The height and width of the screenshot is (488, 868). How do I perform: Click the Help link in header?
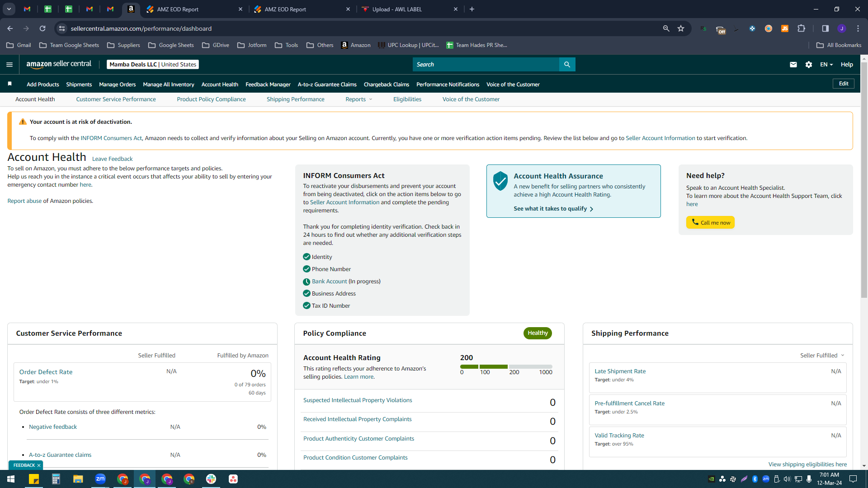coord(847,65)
